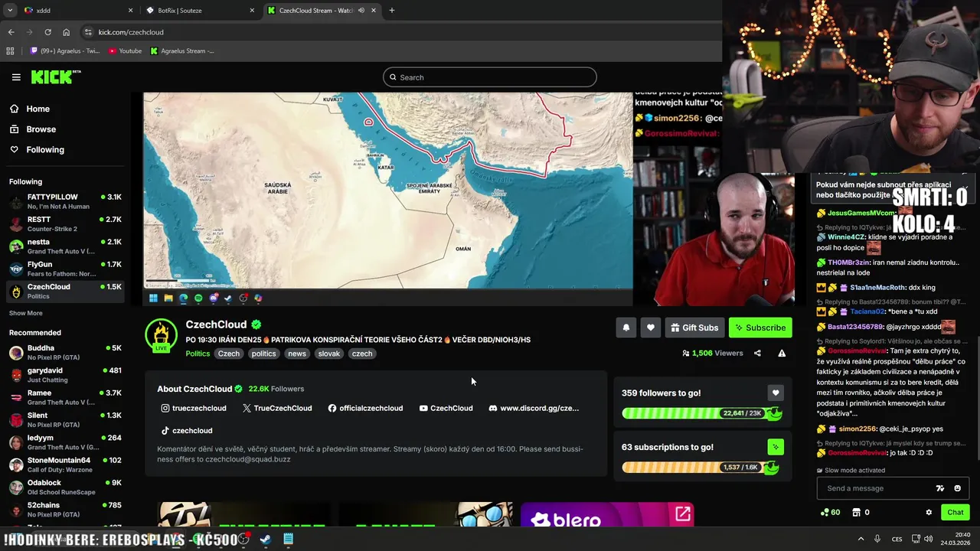The height and width of the screenshot is (551, 980).
Task: Click heart button on followers goal
Action: [775, 393]
